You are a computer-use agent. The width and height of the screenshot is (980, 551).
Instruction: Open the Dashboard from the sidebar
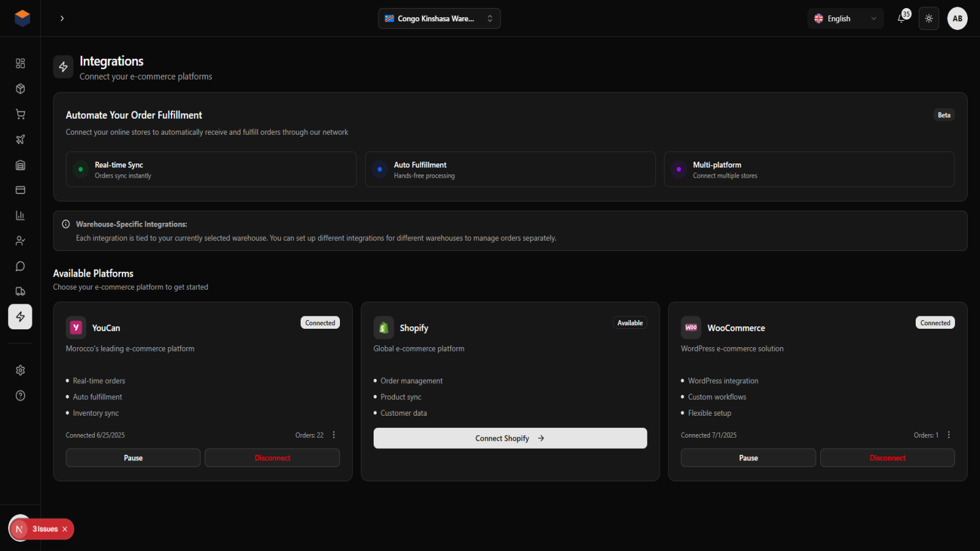[20, 63]
